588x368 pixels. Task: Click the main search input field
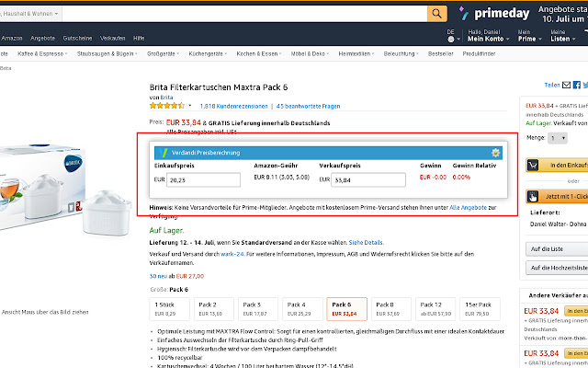pyautogui.click(x=244, y=14)
